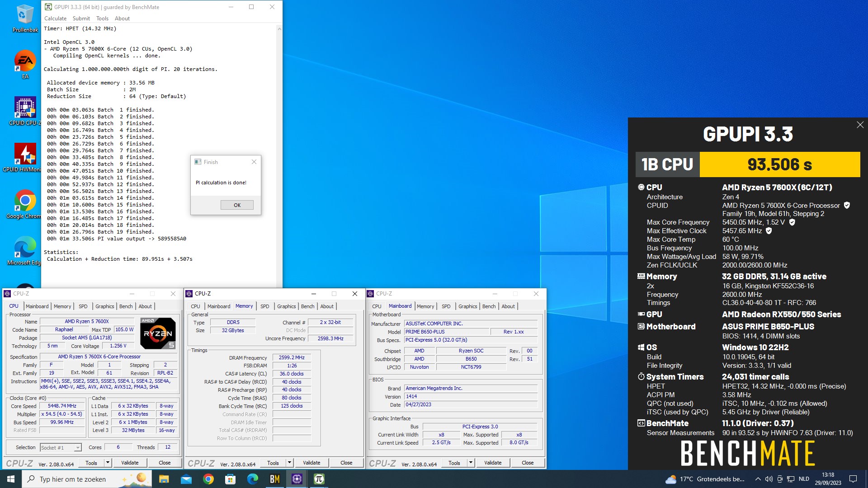Switch to CPU tab in middle CPU-Z

pos(195,306)
